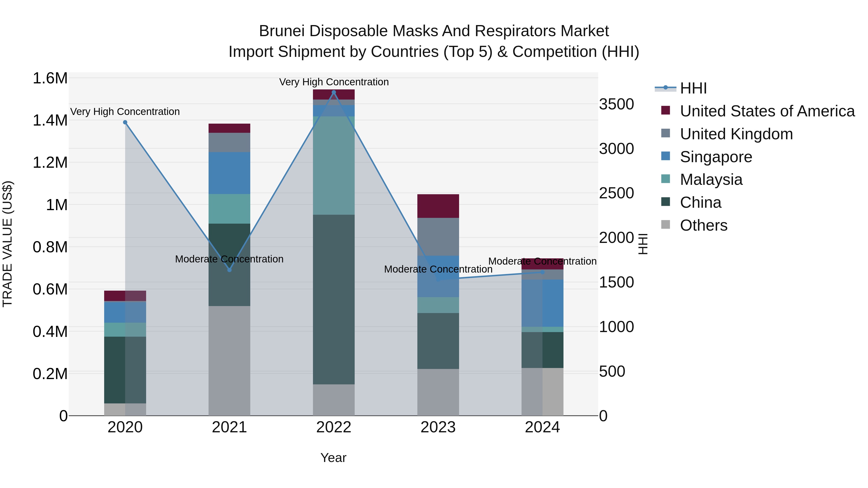Click the 2024 HHI data point
This screenshot has width=868, height=488.
tap(542, 272)
